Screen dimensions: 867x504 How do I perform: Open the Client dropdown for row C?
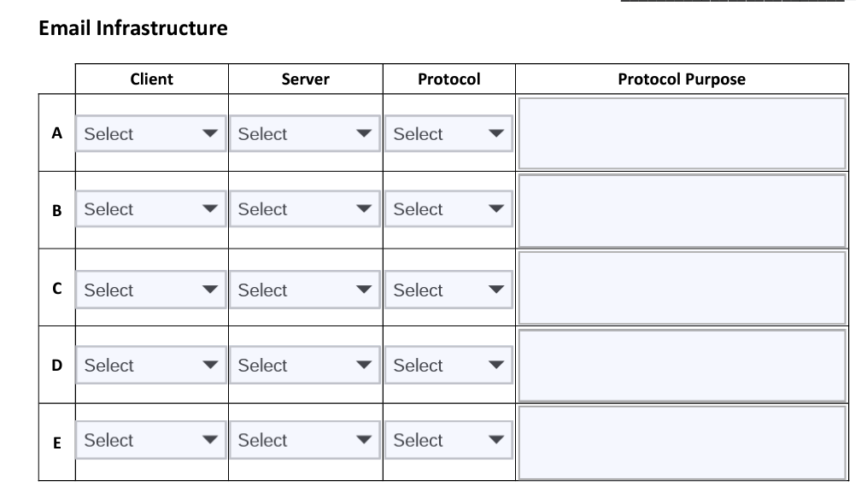tap(150, 290)
